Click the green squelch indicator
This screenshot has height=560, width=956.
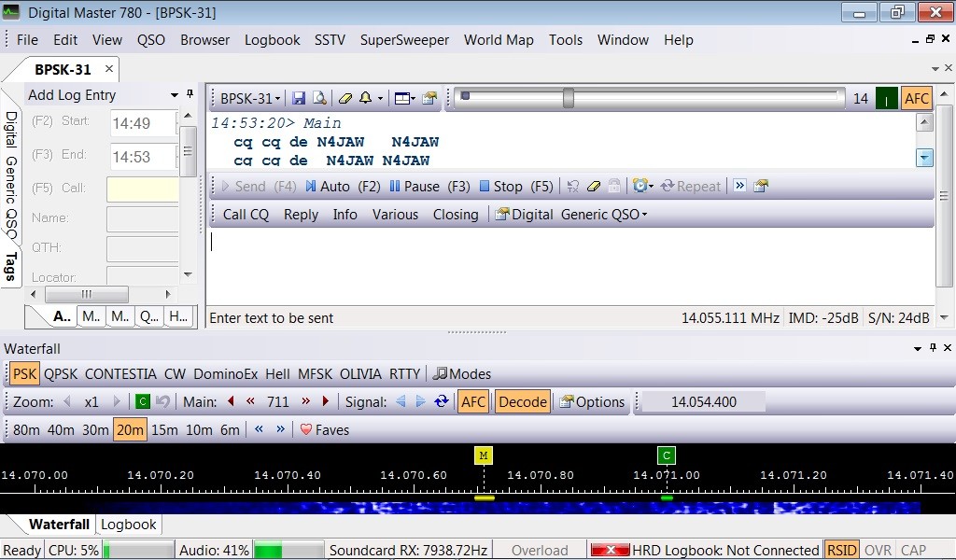[x=887, y=98]
